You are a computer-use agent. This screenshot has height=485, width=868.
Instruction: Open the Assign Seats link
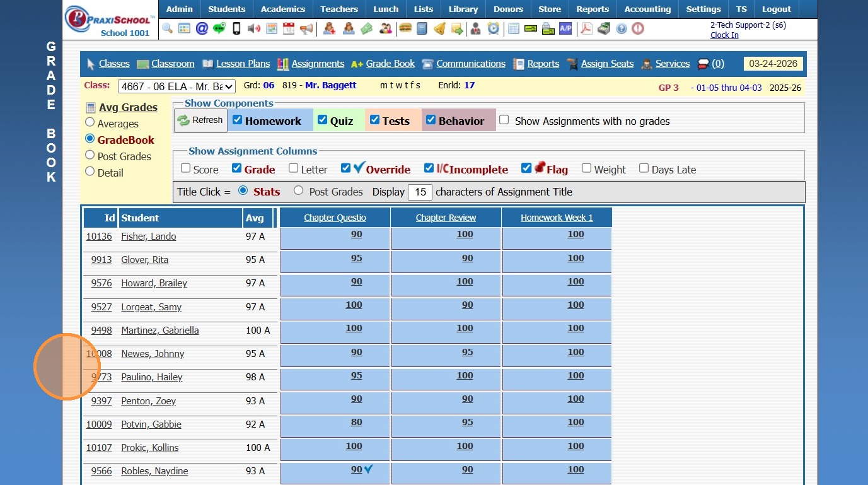click(607, 64)
